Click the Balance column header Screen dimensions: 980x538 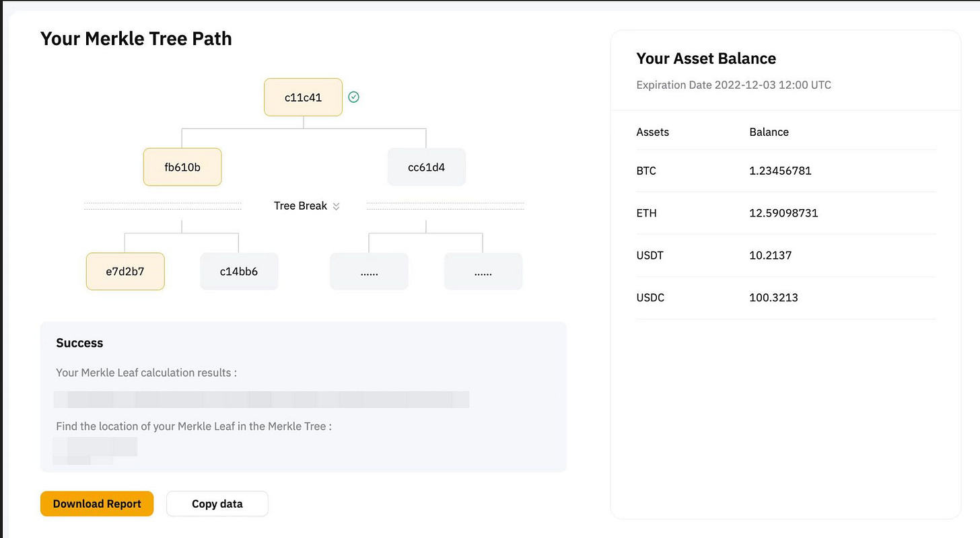769,132
